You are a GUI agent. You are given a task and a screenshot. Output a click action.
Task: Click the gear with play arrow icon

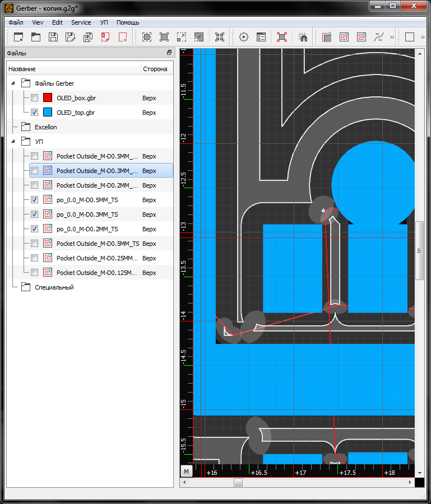point(244,37)
